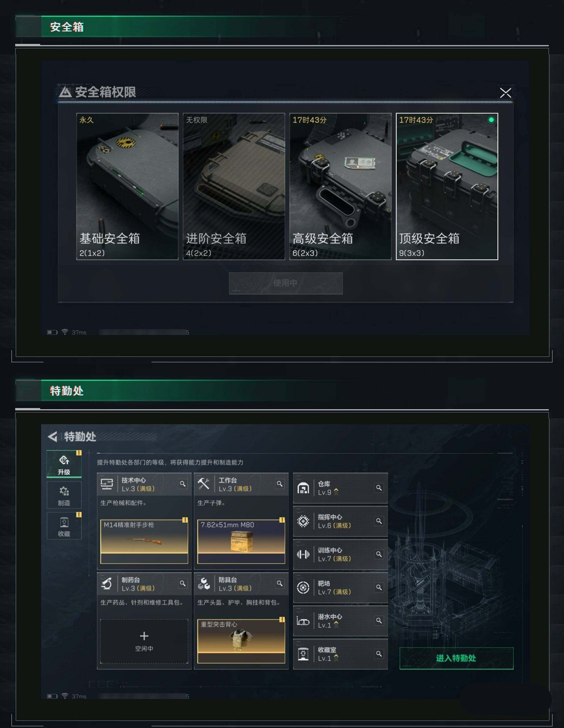Click the 进入特勤处 button
Screen dimensions: 564x728
point(456,658)
